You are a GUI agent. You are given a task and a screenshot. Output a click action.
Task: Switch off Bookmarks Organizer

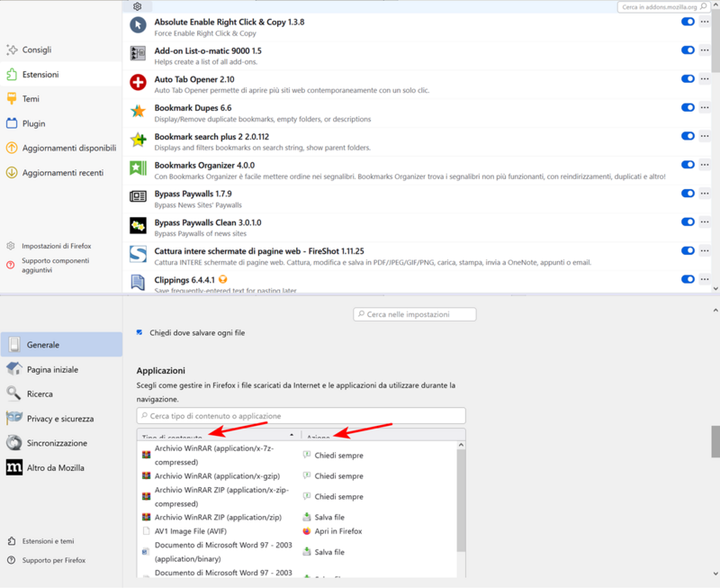pos(688,165)
